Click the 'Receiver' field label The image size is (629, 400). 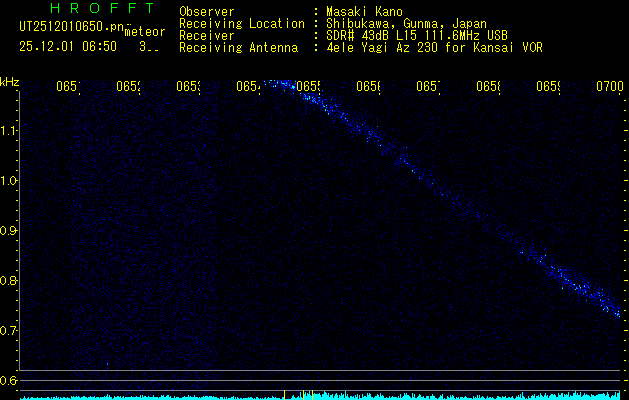pos(207,36)
